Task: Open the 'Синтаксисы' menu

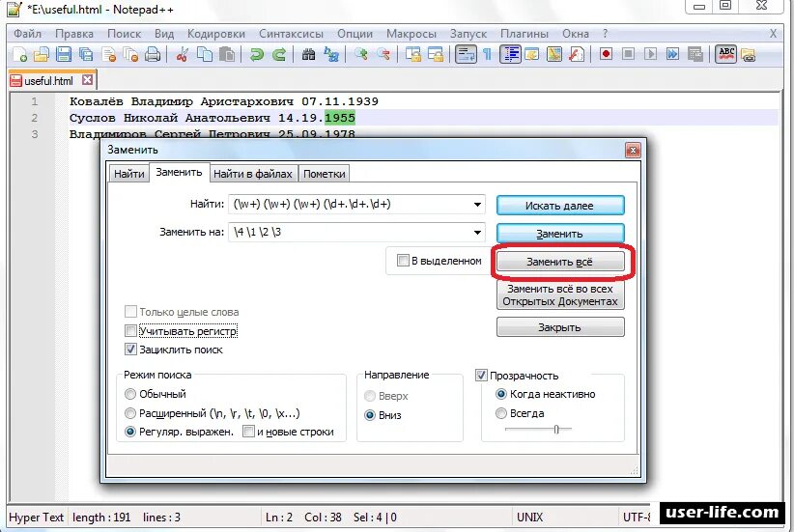Action: pyautogui.click(x=291, y=34)
